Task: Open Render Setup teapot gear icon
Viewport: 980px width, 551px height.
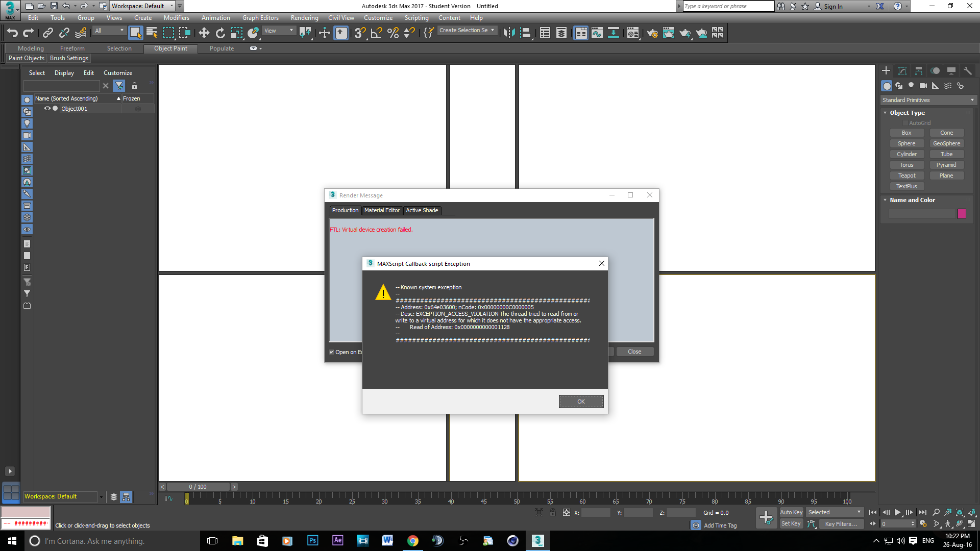Action: pos(652,33)
